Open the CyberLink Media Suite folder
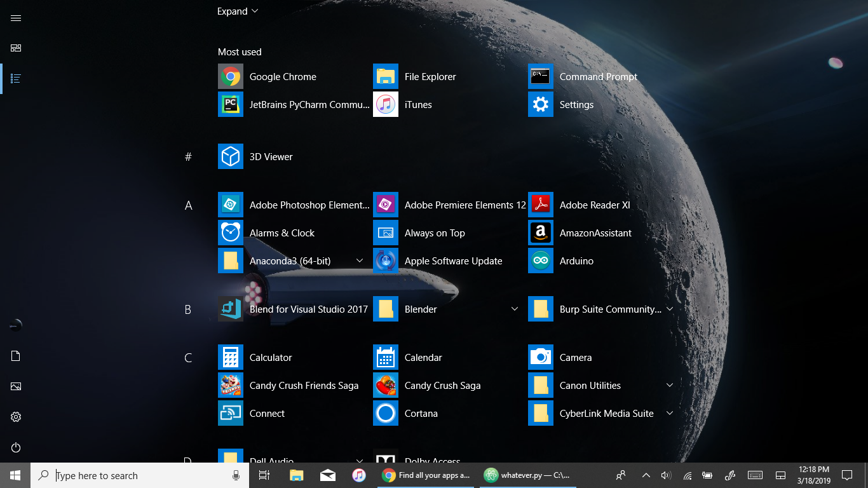868x488 pixels. [604, 413]
